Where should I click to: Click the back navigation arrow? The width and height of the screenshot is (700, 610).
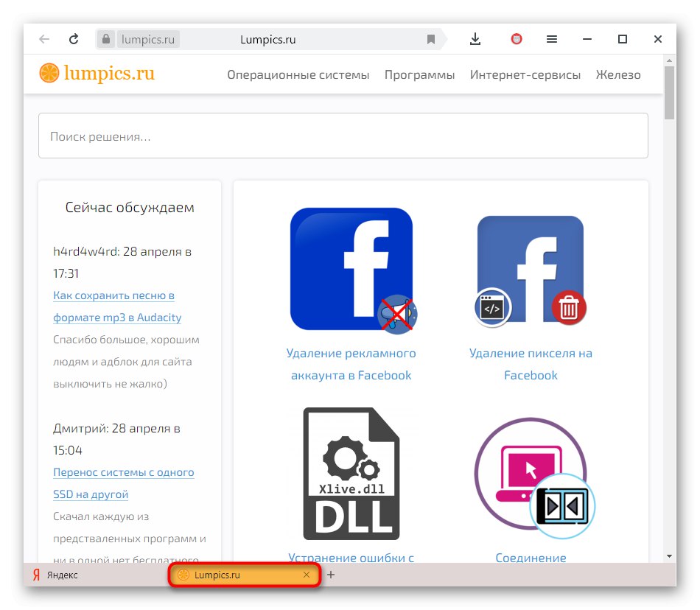(x=44, y=39)
